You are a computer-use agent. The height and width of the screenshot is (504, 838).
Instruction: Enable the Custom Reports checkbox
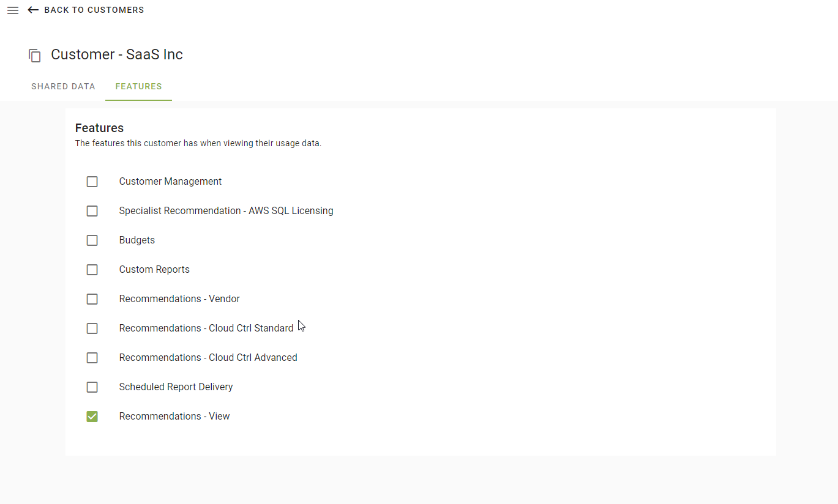tap(92, 270)
